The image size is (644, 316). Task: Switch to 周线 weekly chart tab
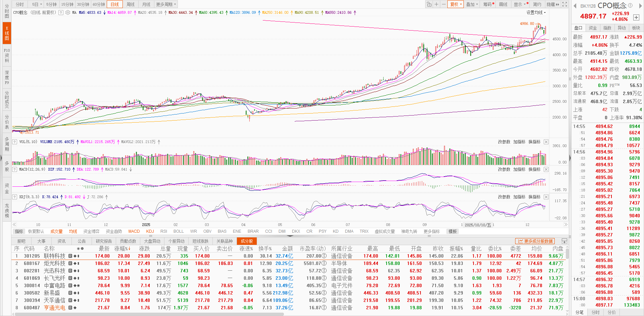(131, 4)
